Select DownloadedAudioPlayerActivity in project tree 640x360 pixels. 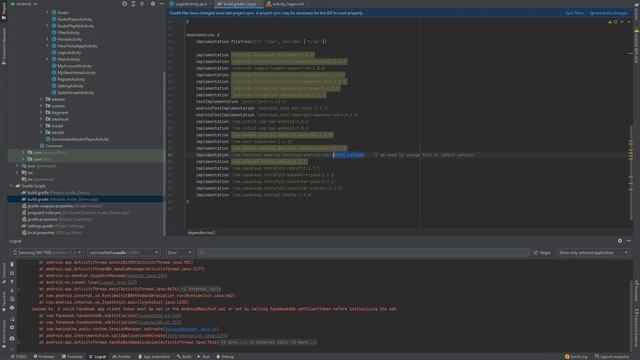click(80, 139)
